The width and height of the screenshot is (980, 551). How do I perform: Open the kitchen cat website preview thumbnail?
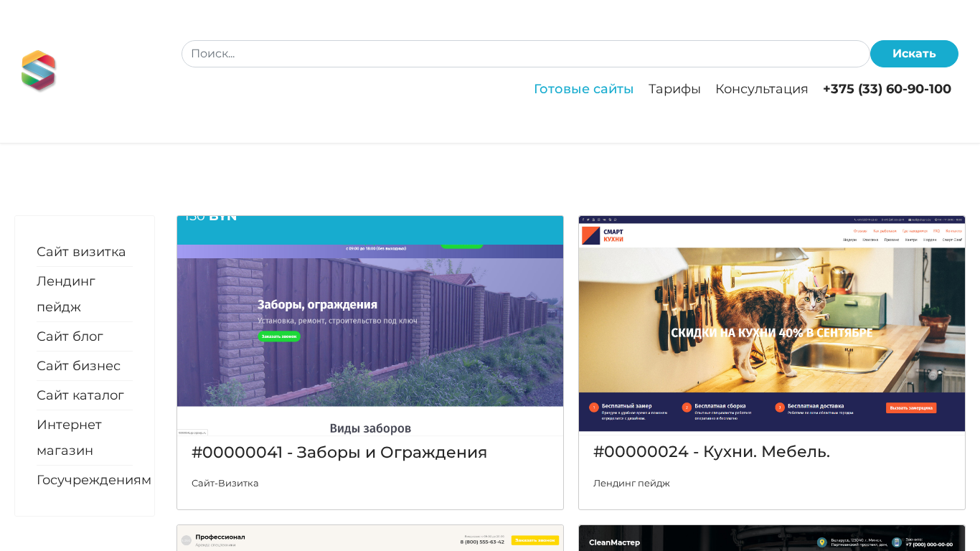point(772,324)
